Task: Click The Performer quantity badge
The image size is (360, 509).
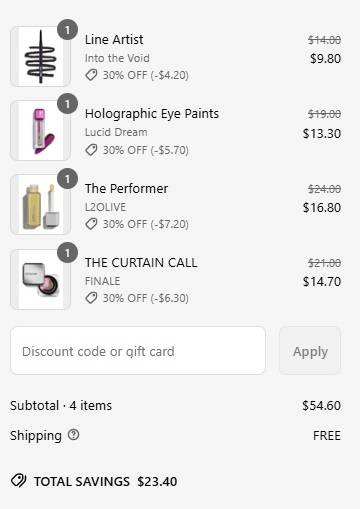Action: (x=68, y=179)
